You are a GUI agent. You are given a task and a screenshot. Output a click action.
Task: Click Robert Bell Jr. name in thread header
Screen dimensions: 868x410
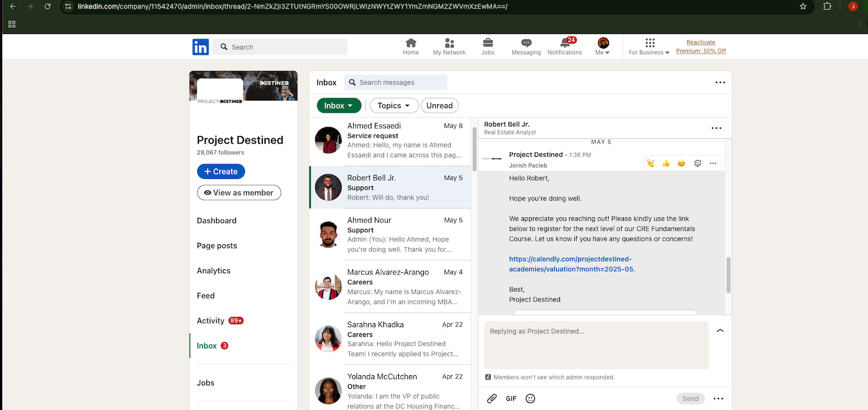(x=507, y=124)
